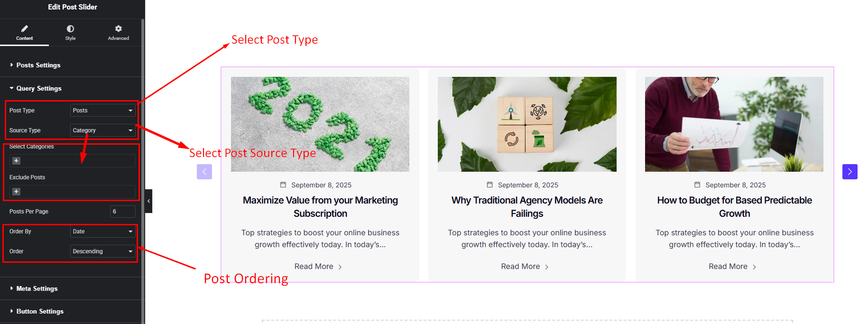
Task: Collapse the editor panel with side arrow
Action: [148, 201]
